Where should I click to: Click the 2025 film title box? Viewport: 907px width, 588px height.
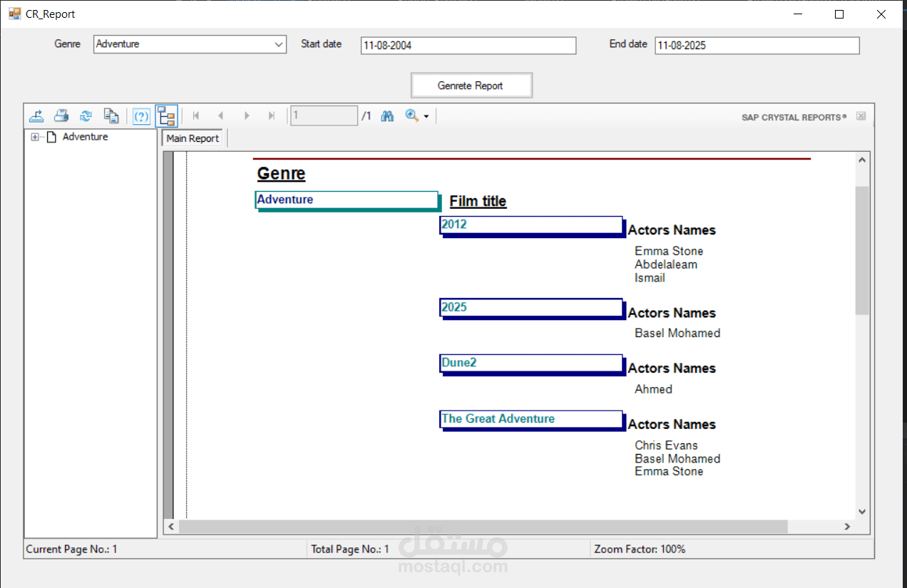click(532, 309)
